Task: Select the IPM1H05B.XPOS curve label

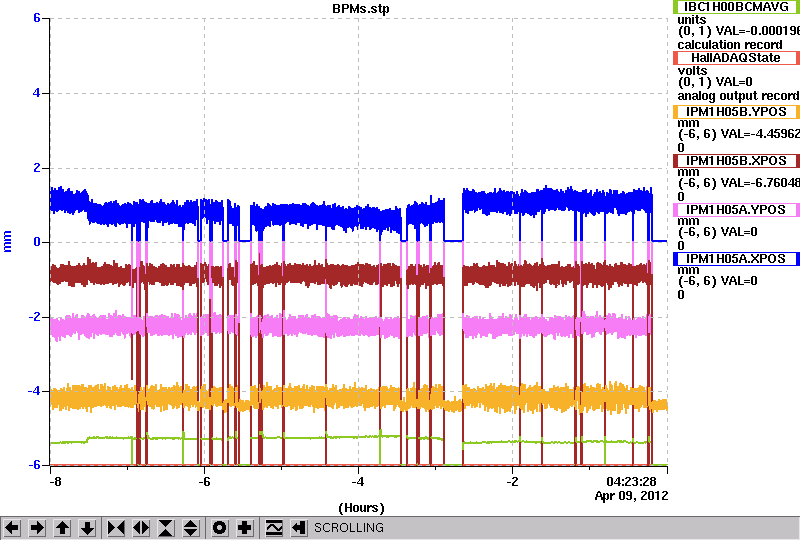Action: [x=736, y=161]
